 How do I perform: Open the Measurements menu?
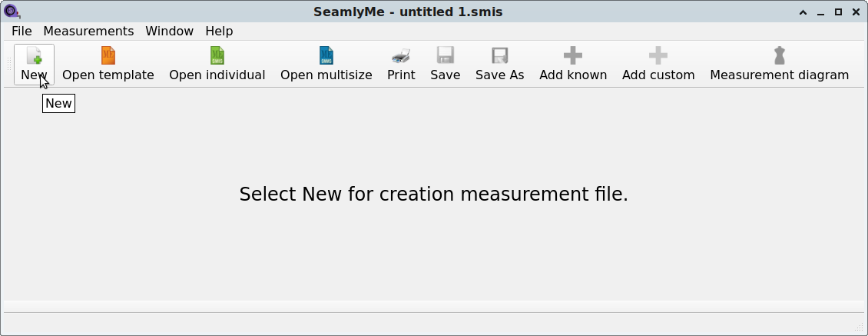click(88, 31)
